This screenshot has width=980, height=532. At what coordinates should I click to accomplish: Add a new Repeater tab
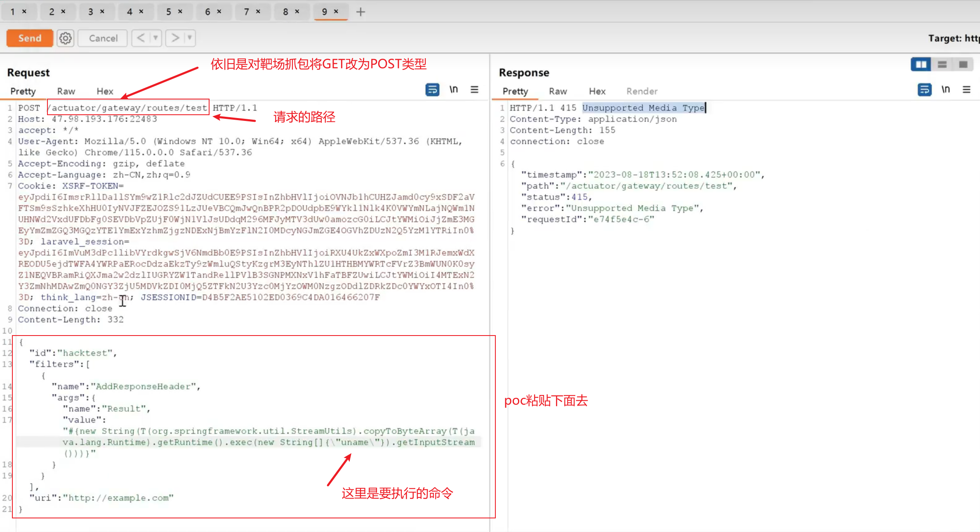pyautogui.click(x=360, y=12)
